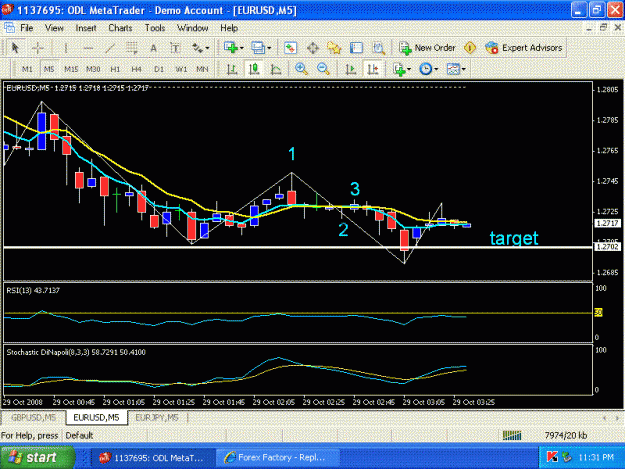Click the RSI(13) indicator label
625x469 pixels.
(x=33, y=290)
